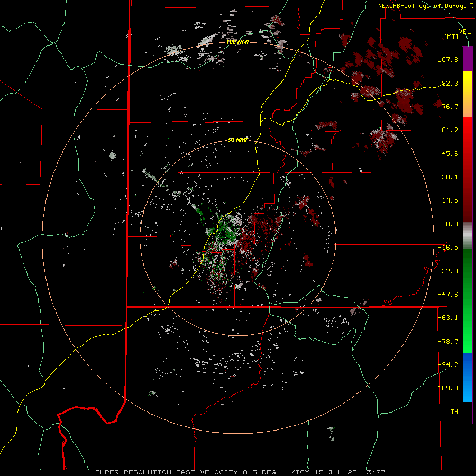Viewport: 476px width, 476px height.
Task: Click the 76.7 legend value
Action: 450,106
